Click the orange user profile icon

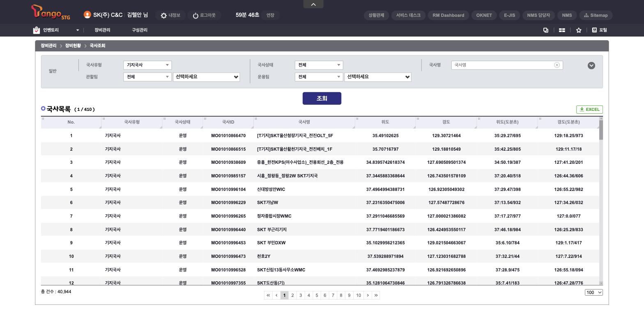pyautogui.click(x=87, y=15)
